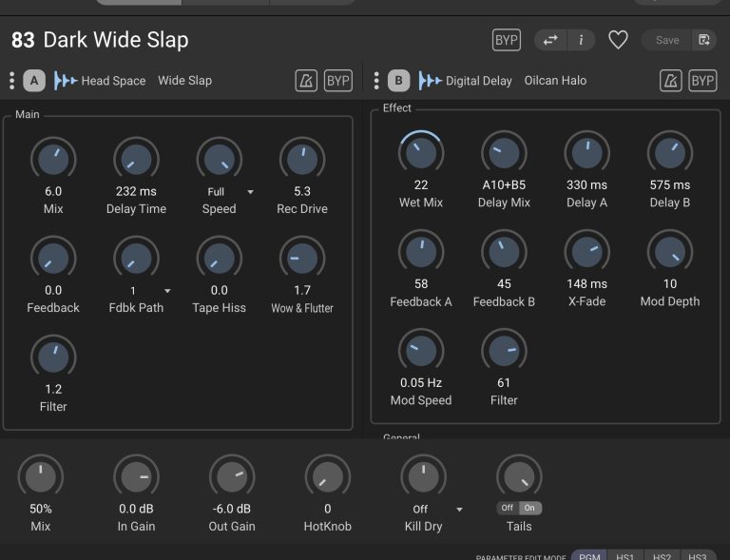The height and width of the screenshot is (560, 730).
Task: Click the Delay A knob
Action: (587, 153)
